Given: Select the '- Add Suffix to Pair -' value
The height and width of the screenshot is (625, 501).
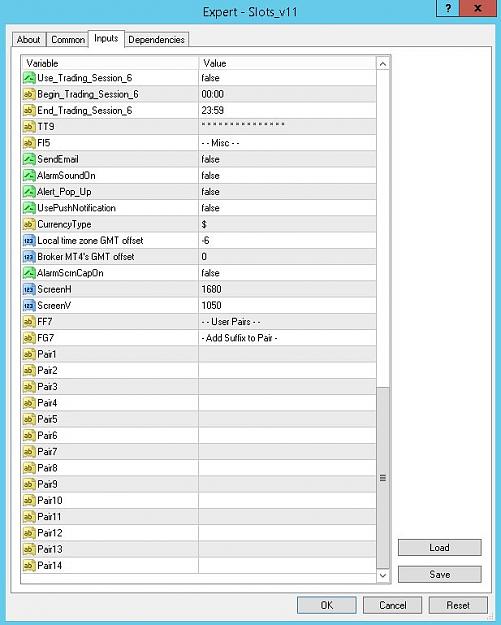Looking at the screenshot, I should pos(287,338).
